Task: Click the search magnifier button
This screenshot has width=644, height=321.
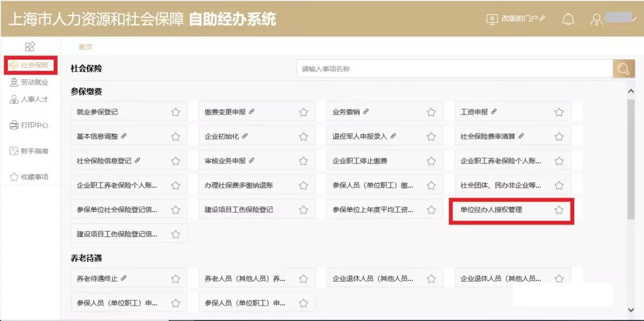Action: tap(624, 69)
